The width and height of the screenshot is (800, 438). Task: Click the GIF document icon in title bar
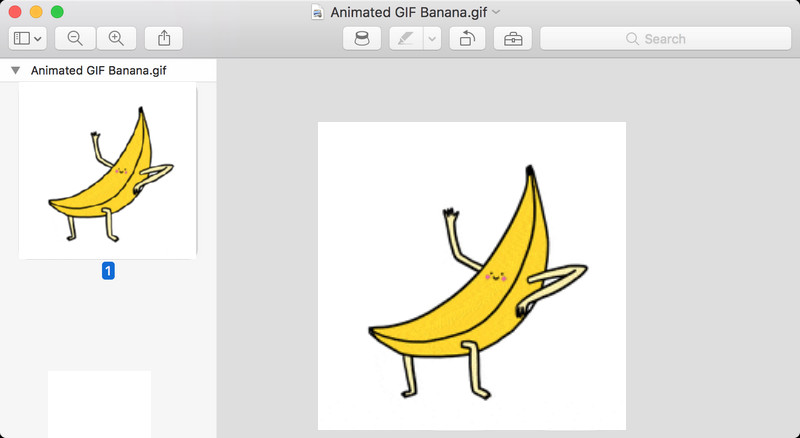pyautogui.click(x=317, y=12)
